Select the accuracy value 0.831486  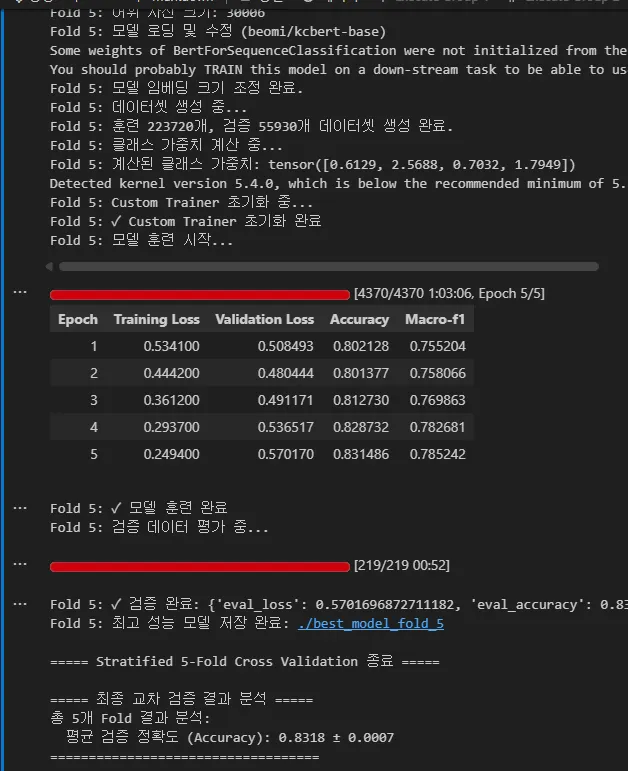point(361,454)
